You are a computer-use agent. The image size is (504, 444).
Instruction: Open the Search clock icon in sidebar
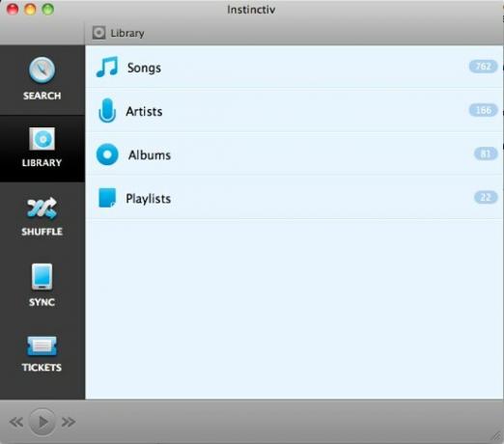point(42,69)
